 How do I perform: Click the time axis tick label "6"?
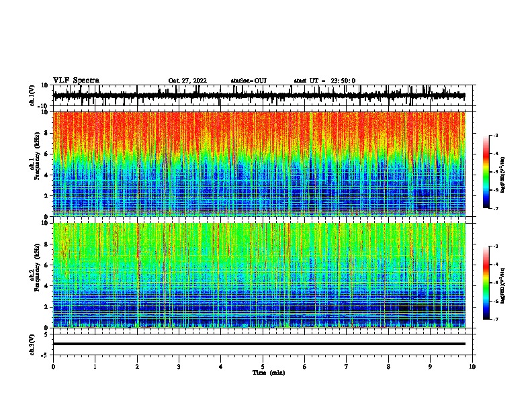click(x=305, y=367)
